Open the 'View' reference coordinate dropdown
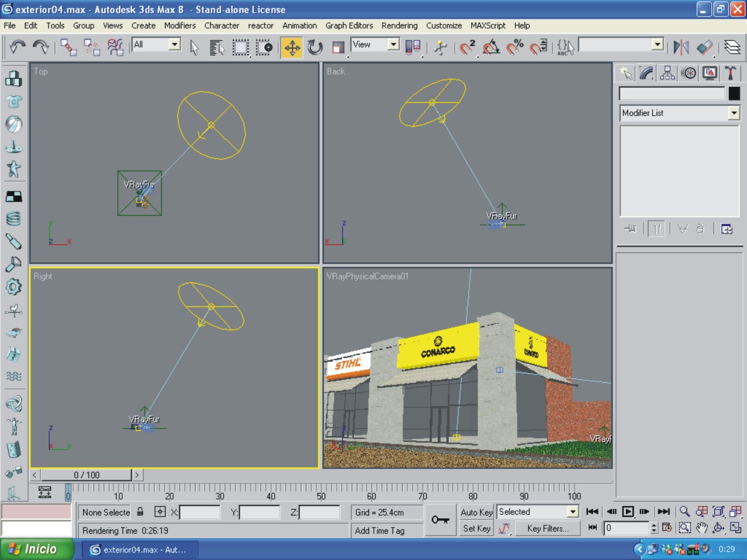Image resolution: width=747 pixels, height=560 pixels. (394, 45)
